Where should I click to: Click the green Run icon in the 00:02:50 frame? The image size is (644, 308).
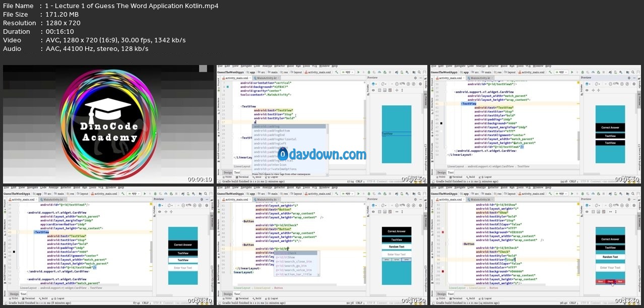click(358, 72)
